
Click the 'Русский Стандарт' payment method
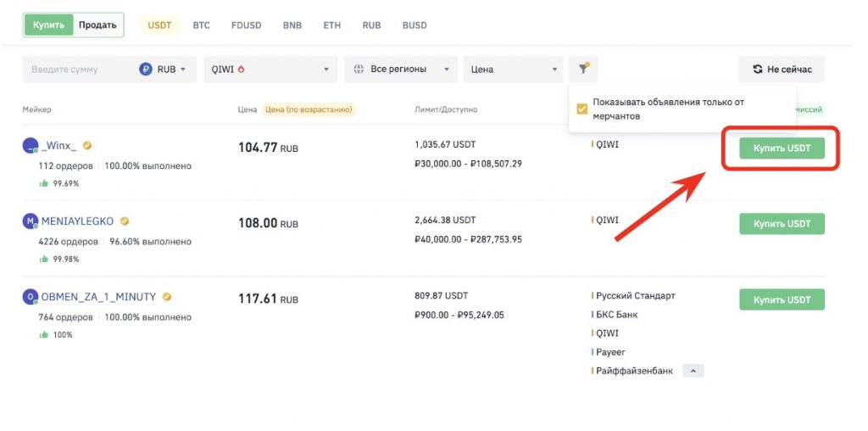[x=636, y=296]
